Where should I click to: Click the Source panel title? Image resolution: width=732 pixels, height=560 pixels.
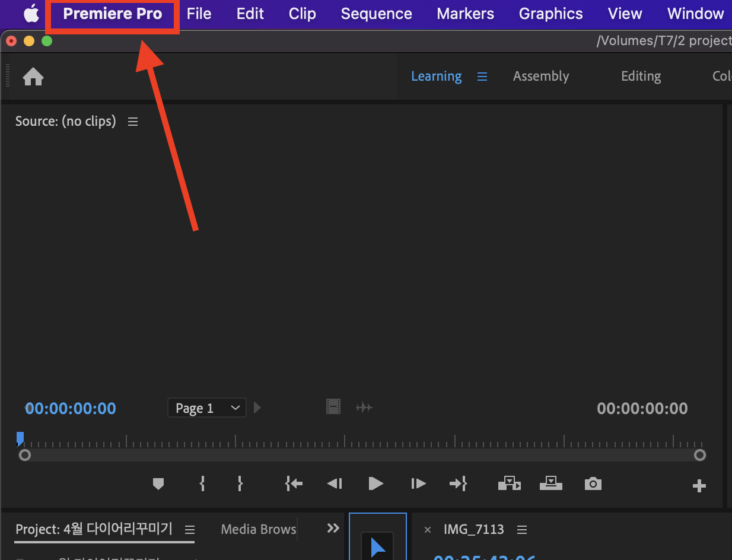66,122
